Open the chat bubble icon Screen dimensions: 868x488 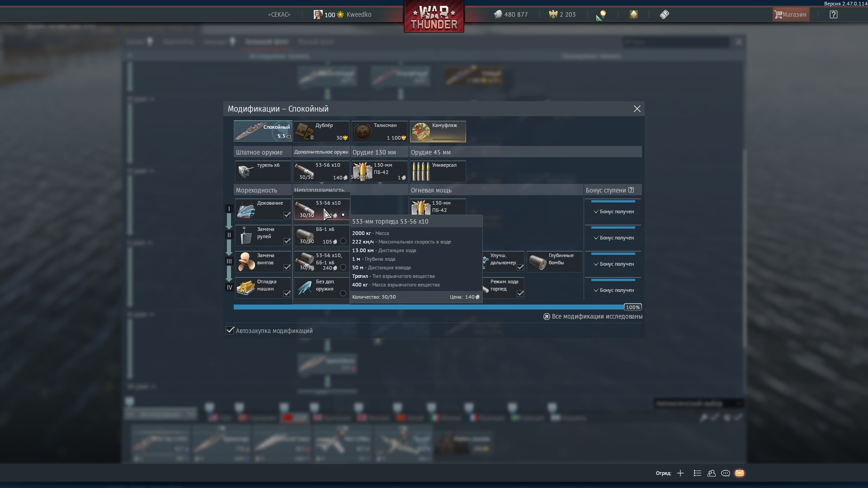click(x=726, y=473)
